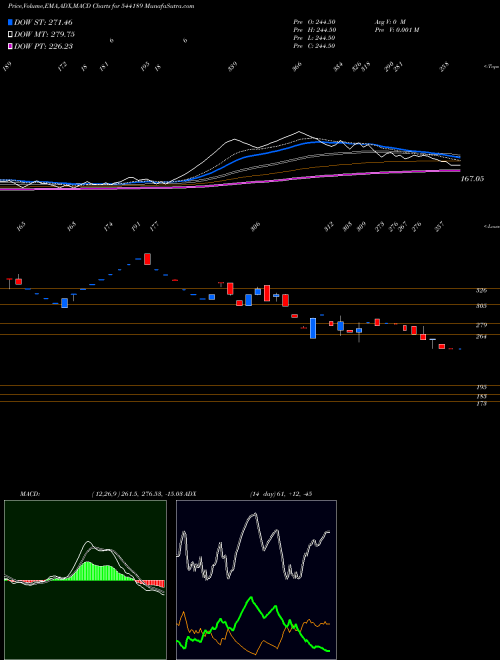Click the 'Pre C: 244.50' close value
Image resolution: width=500 pixels, height=660 pixels.
coord(314,46)
